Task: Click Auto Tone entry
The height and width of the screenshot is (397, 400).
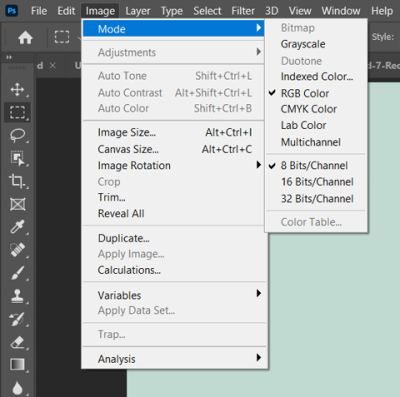Action: pos(173,76)
